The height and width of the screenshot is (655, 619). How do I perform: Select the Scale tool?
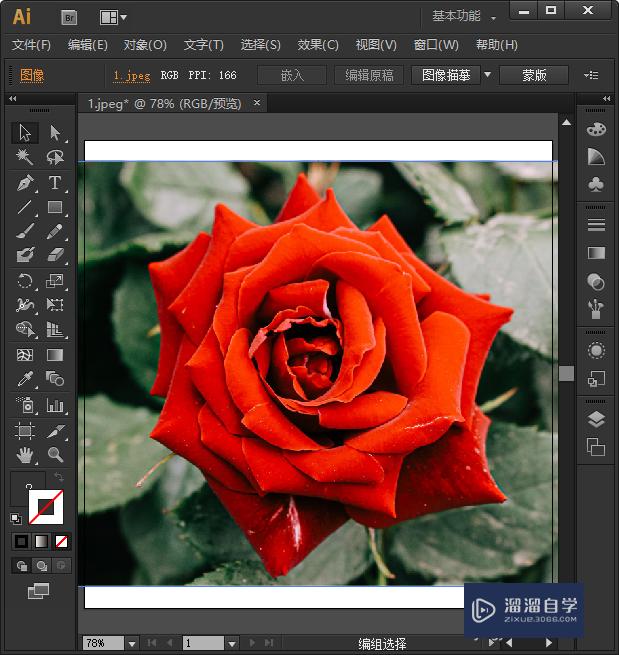tap(55, 281)
